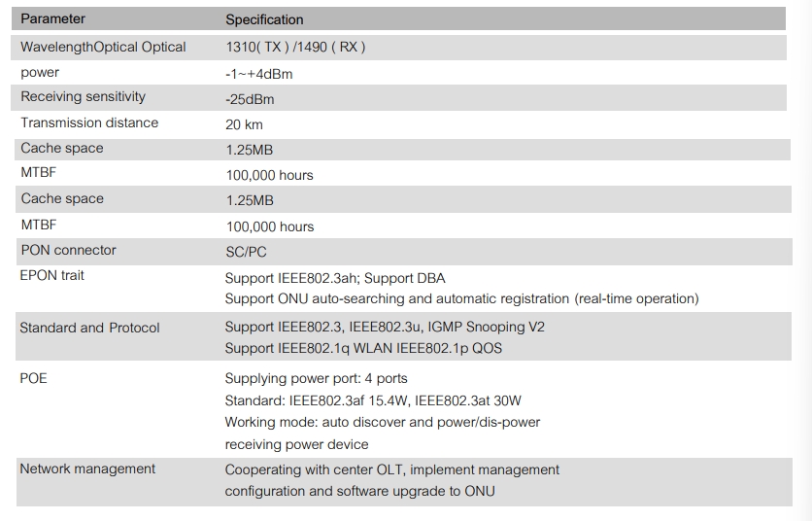
Task: Click the SC/PC connector value
Action: point(246,251)
